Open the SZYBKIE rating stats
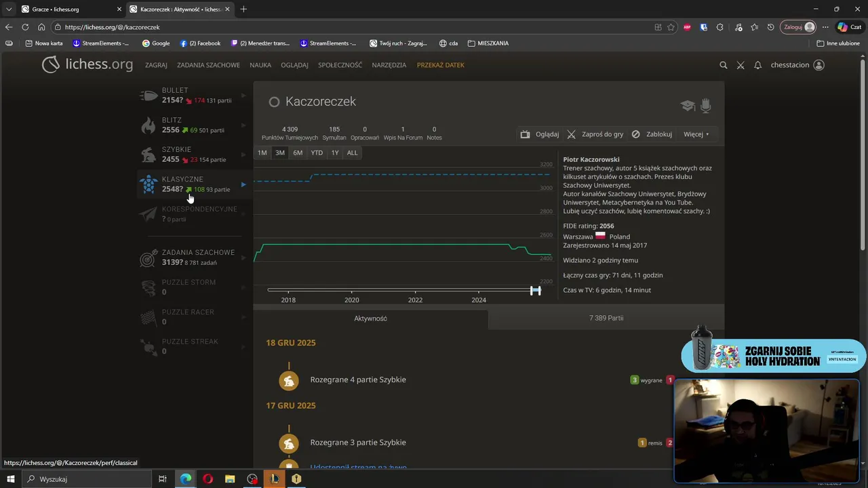This screenshot has height=488, width=868. point(193,155)
